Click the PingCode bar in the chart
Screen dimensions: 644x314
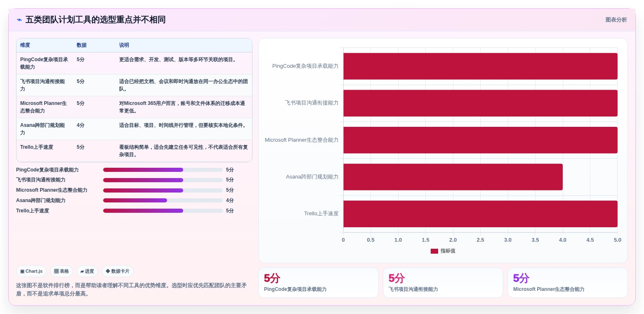pyautogui.click(x=480, y=66)
